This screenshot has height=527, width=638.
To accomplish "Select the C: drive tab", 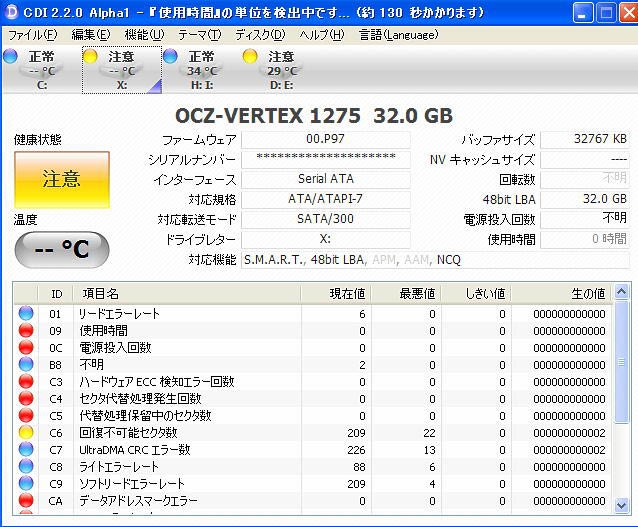I will coord(41,70).
